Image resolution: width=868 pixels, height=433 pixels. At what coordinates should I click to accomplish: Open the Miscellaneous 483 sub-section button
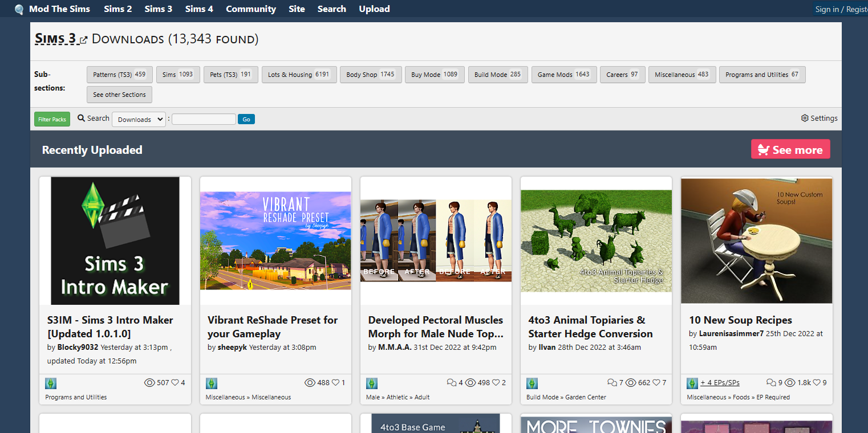[682, 75]
